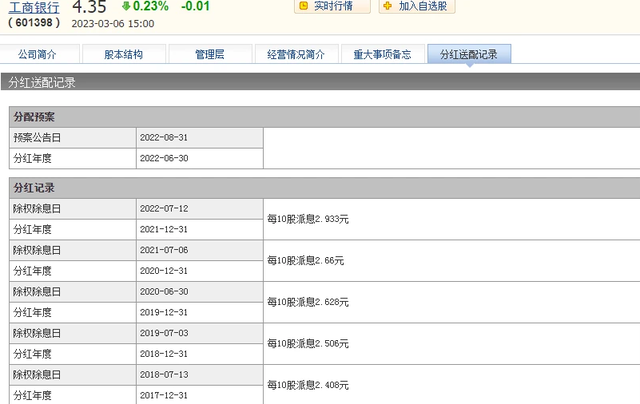The height and width of the screenshot is (404, 640).
Task: Click the dividend year 2017-12-31
Action: (x=164, y=395)
